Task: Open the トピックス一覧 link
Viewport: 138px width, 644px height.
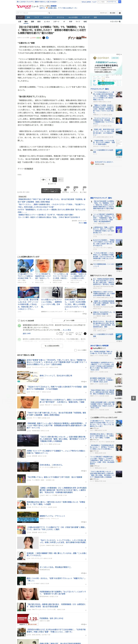Action: [115, 21]
